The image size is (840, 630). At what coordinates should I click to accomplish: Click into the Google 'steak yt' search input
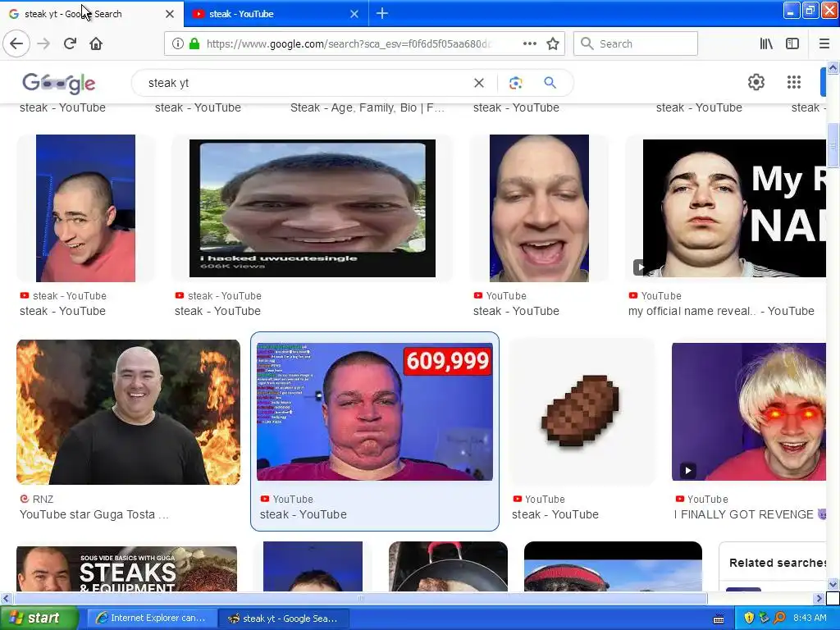tap(305, 83)
